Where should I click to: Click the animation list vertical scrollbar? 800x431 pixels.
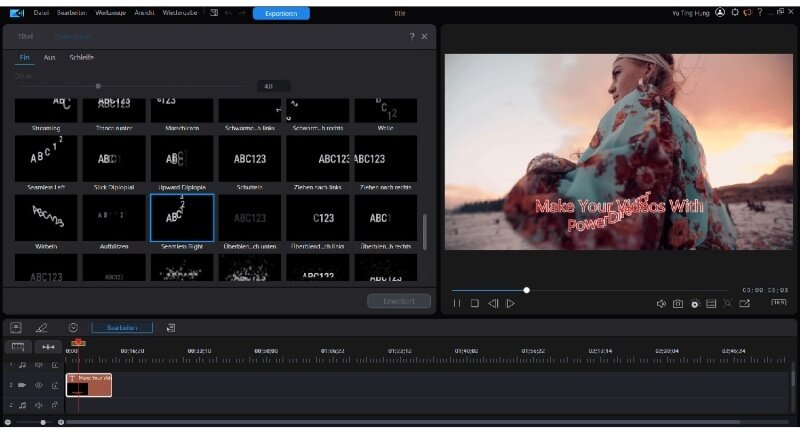424,232
